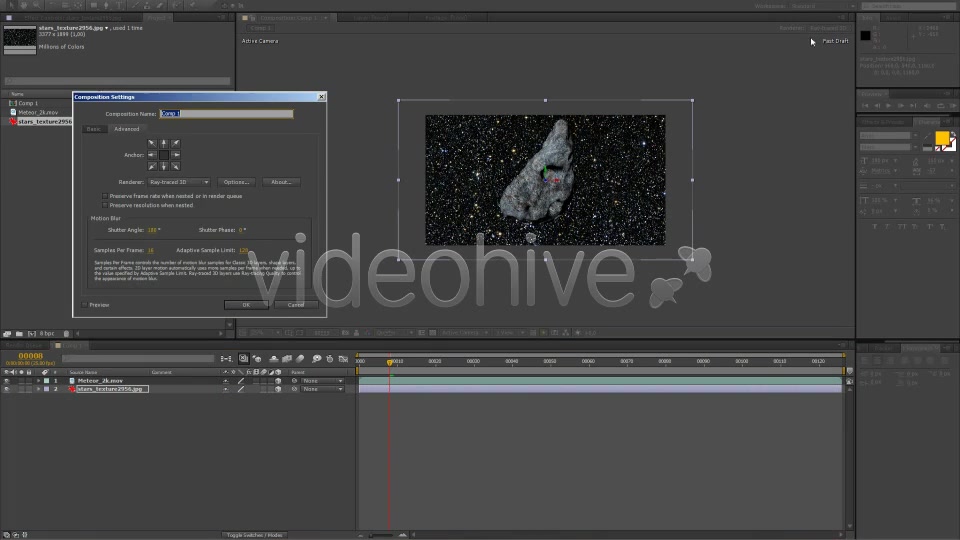Click the center anchor square
Image resolution: width=960 pixels, height=540 pixels.
pos(163,155)
